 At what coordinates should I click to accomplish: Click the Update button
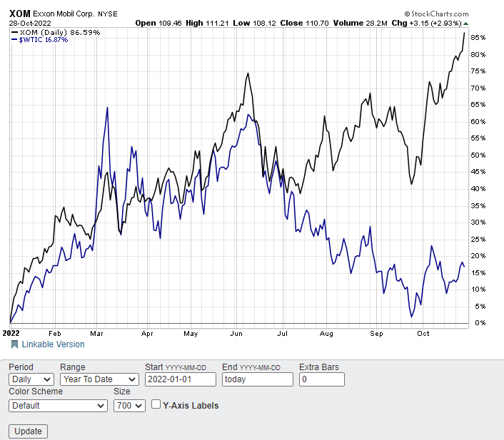28,431
